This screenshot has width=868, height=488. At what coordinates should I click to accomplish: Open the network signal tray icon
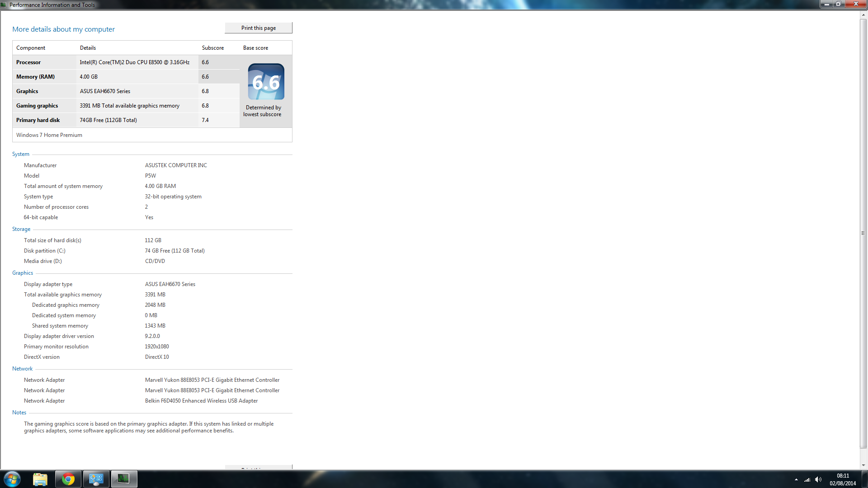[x=807, y=479]
